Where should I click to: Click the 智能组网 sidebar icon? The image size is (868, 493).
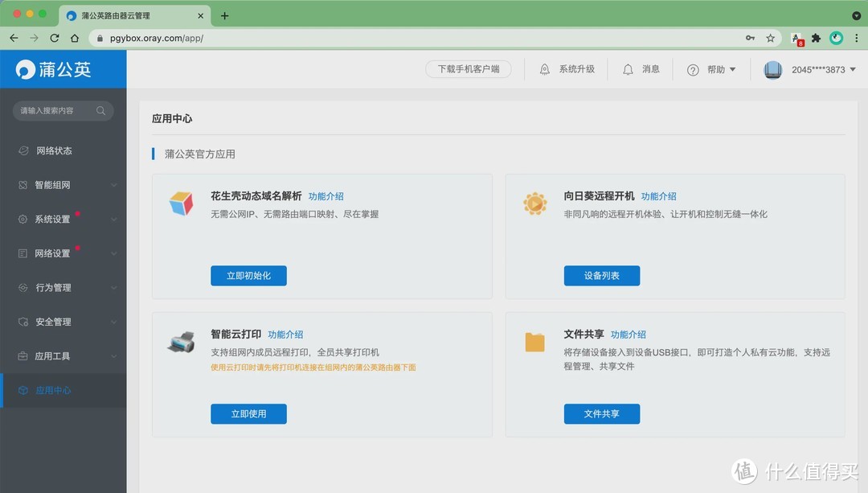pos(23,184)
